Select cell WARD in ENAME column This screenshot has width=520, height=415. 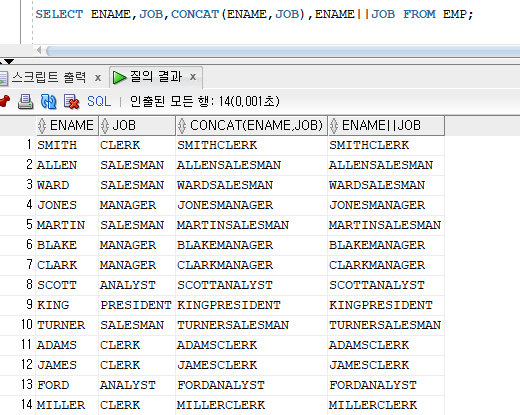[x=67, y=185]
